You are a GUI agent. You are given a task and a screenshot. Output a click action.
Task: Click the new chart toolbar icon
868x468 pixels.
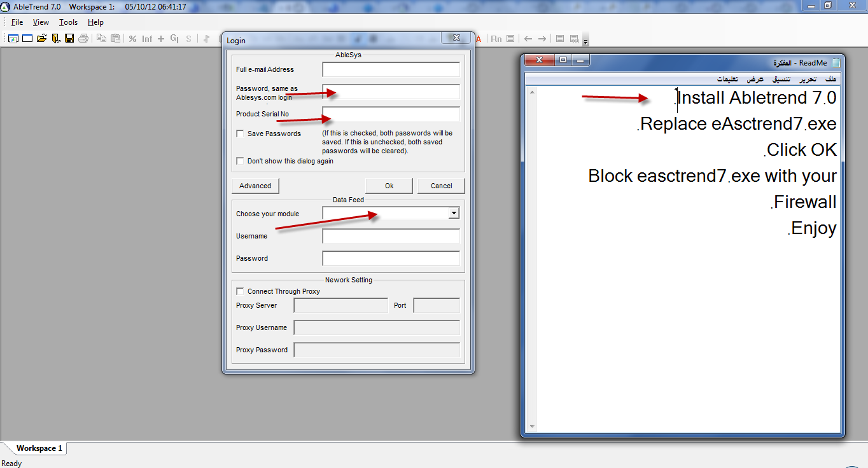point(13,39)
